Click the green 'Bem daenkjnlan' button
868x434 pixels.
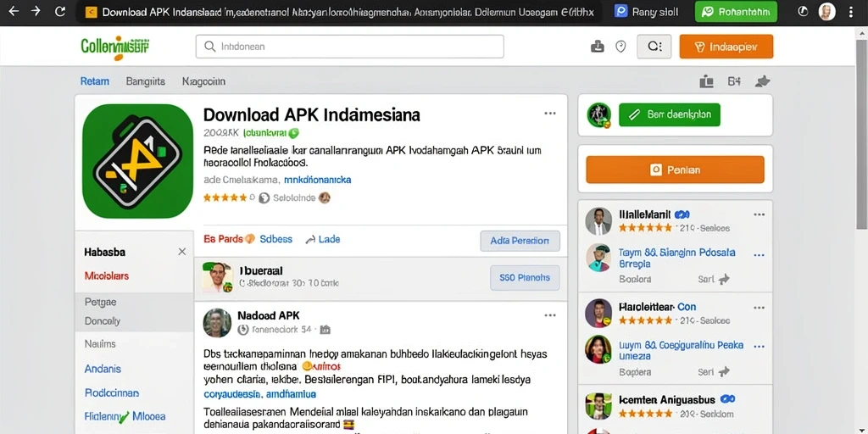[x=670, y=114]
